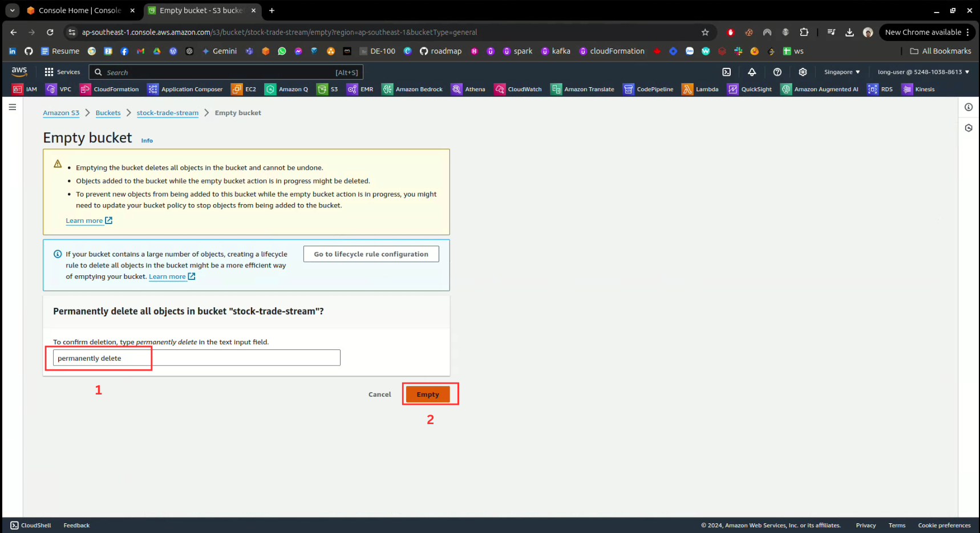This screenshot has width=980, height=533.
Task: Open the Services menu
Action: pyautogui.click(x=63, y=72)
